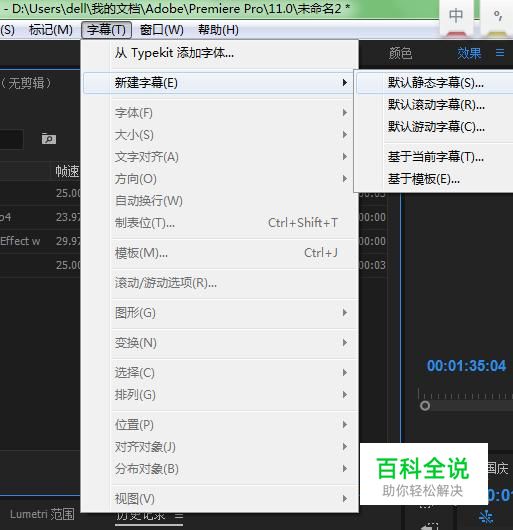
Task: Expand the 字体(F) submenu arrow
Action: tap(345, 113)
